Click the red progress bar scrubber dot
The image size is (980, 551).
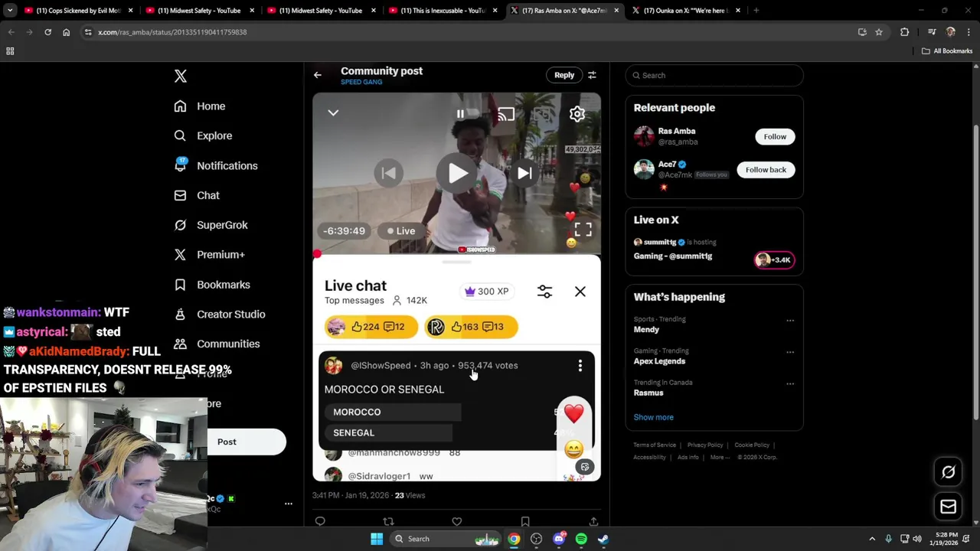click(316, 253)
